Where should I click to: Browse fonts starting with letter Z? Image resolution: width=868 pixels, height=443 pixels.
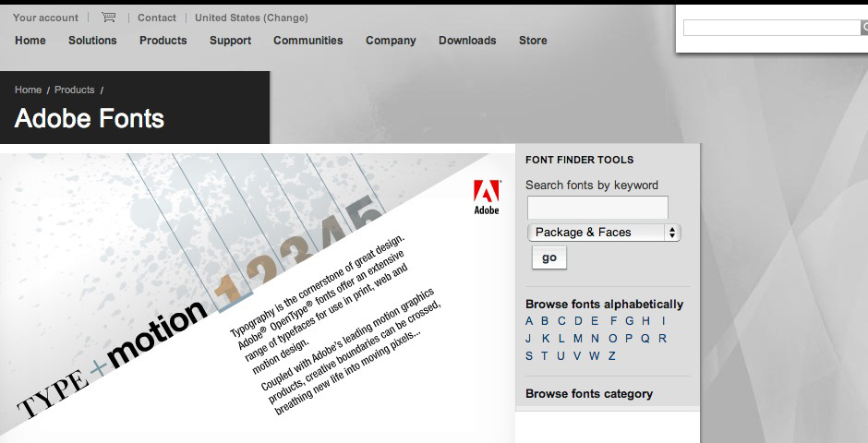pyautogui.click(x=612, y=356)
